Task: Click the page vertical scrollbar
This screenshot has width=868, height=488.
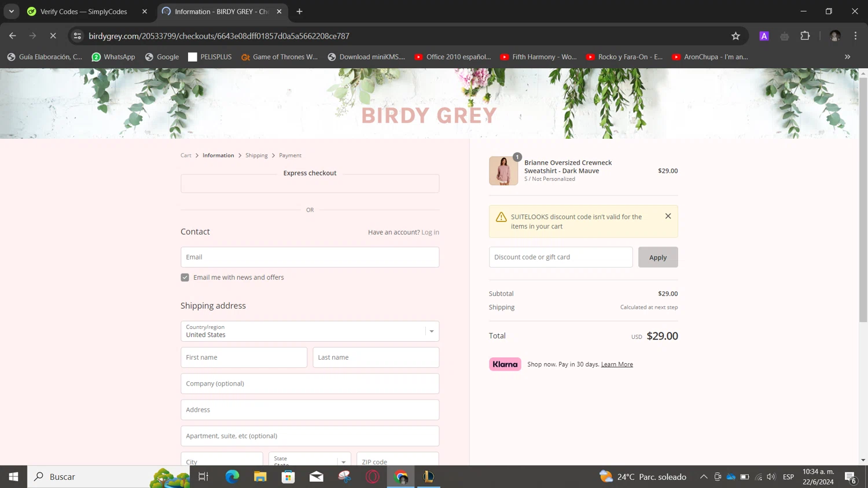Action: click(x=863, y=199)
